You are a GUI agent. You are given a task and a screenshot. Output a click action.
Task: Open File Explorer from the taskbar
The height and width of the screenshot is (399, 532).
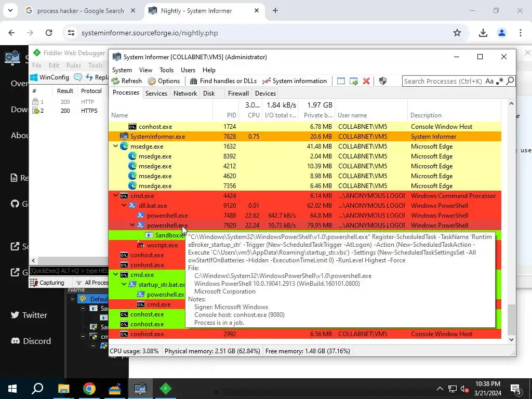coord(63,389)
